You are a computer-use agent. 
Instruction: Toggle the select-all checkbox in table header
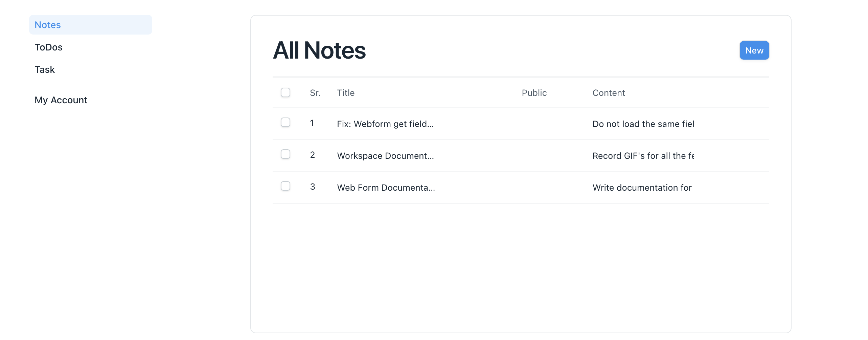tap(285, 92)
